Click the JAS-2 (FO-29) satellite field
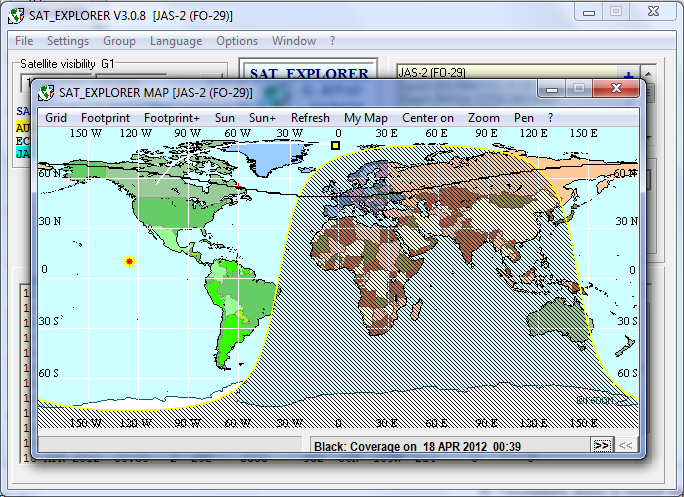Viewport: 684px width, 497px height. tap(506, 72)
